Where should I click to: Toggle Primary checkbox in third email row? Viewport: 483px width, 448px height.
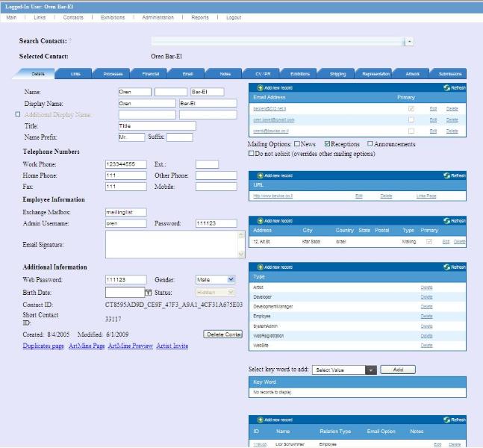(411, 131)
